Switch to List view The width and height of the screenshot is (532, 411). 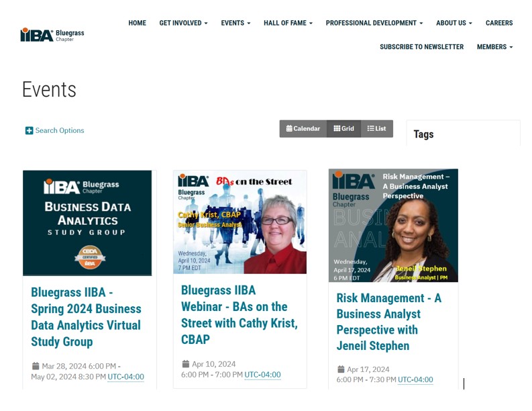pyautogui.click(x=376, y=128)
